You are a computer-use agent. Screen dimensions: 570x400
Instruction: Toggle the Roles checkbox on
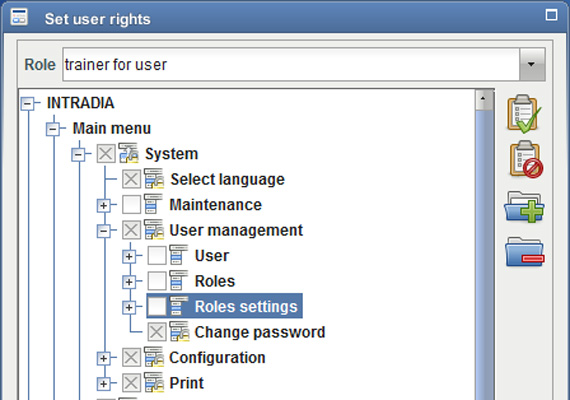pos(157,281)
